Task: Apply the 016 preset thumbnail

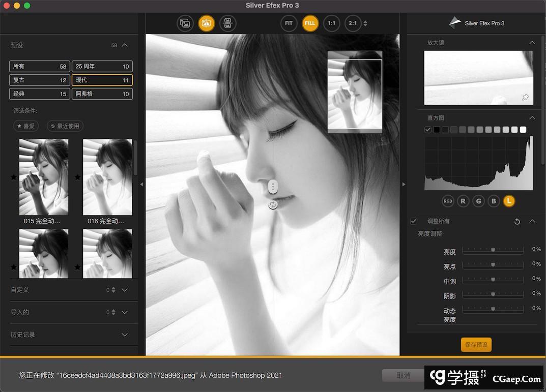Action: [x=107, y=177]
